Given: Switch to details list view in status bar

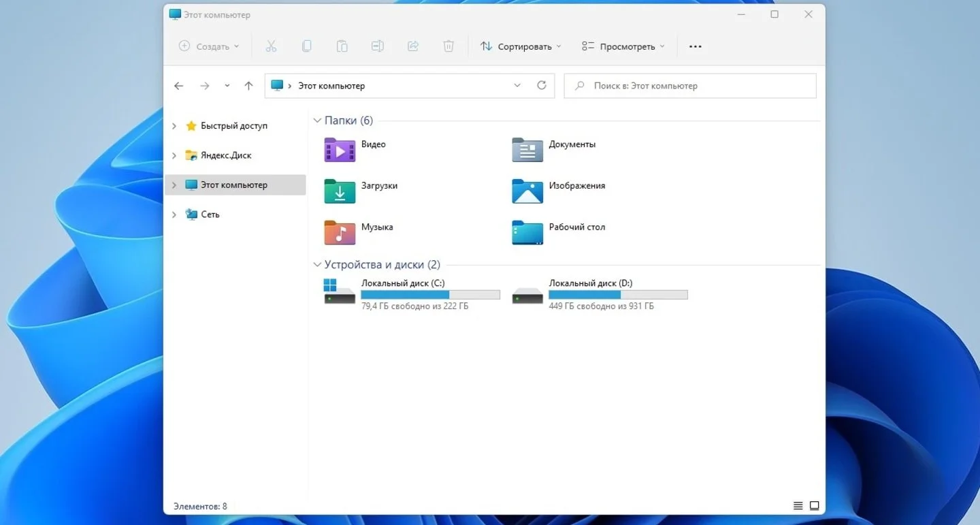Looking at the screenshot, I should [798, 506].
